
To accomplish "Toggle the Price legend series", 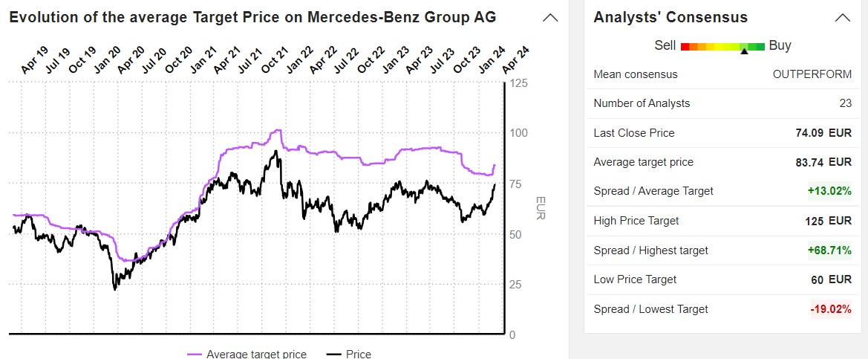I will point(349,354).
